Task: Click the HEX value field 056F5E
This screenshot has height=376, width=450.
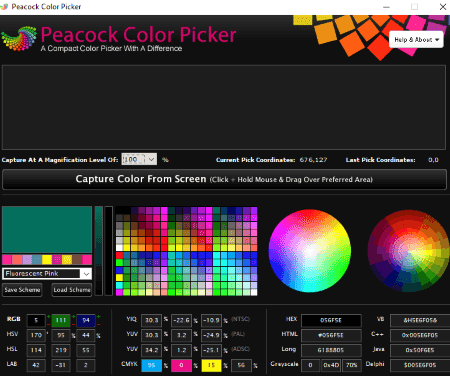Action: pyautogui.click(x=331, y=320)
